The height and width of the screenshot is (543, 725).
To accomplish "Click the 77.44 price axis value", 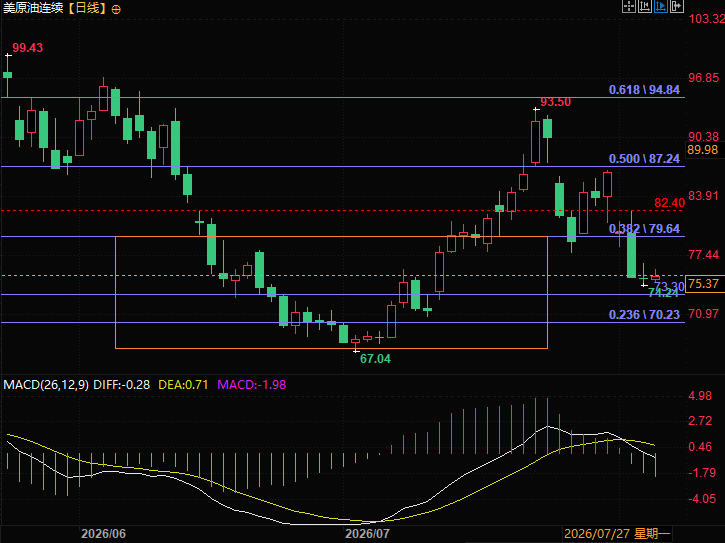I will pos(704,254).
